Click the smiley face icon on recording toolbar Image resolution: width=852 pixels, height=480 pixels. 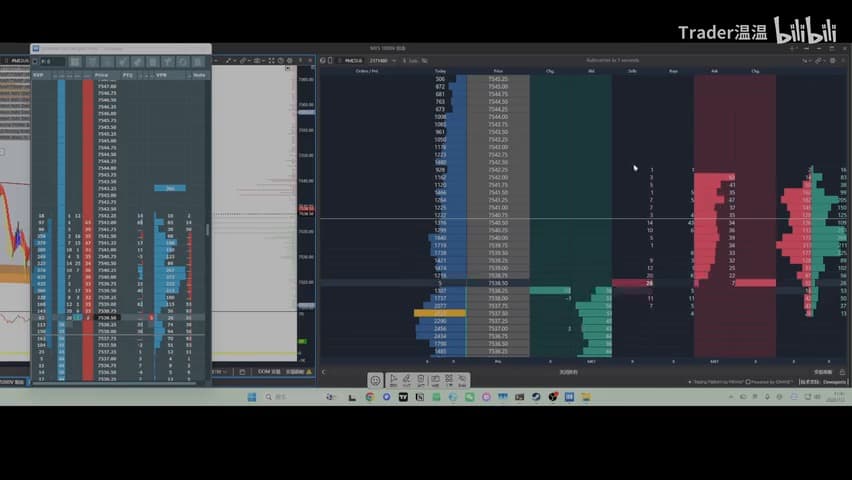[x=375, y=381]
